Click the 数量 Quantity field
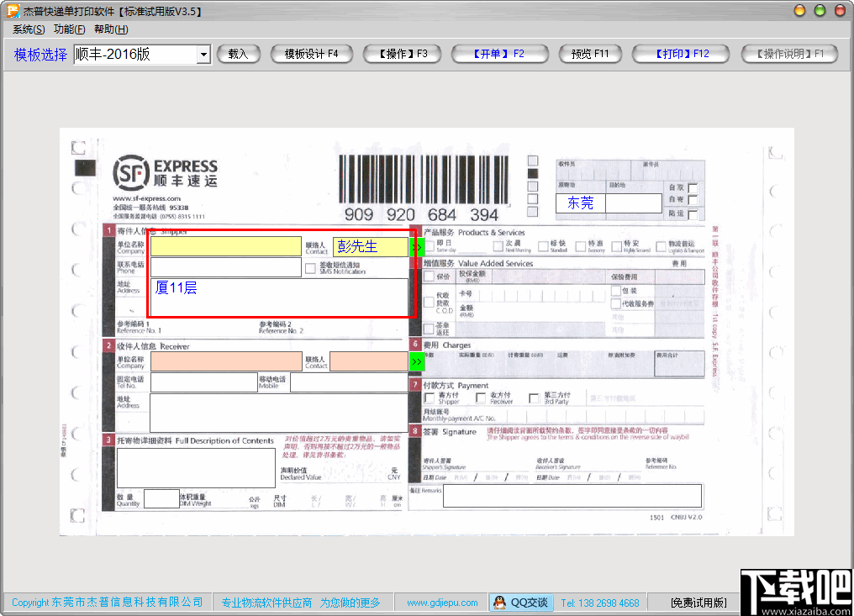Screen dimensions: 854x616 pos(161,499)
